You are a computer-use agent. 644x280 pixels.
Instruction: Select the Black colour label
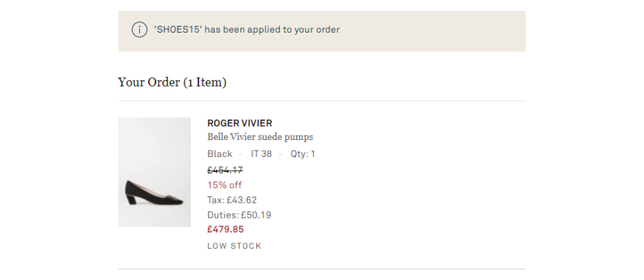click(x=220, y=154)
